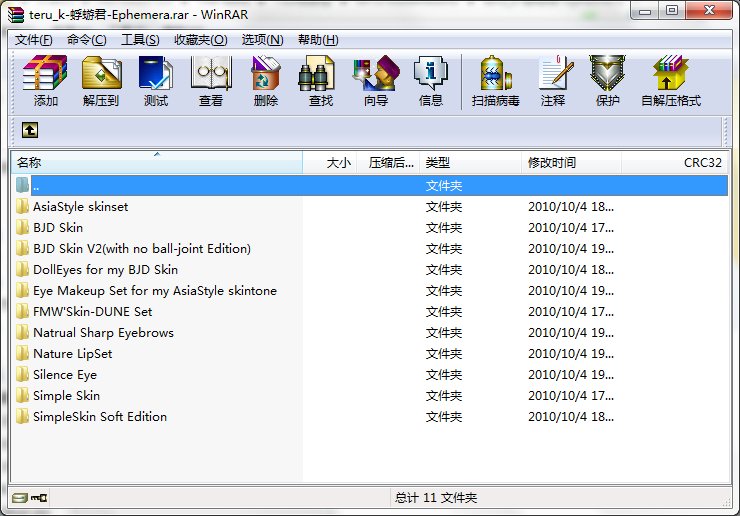Close the WinRAR window

(x=709, y=11)
